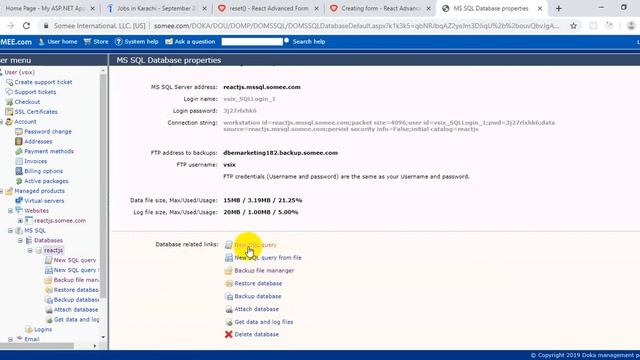
Task: Click the Invoices icon in sidebar
Action: coord(19,161)
